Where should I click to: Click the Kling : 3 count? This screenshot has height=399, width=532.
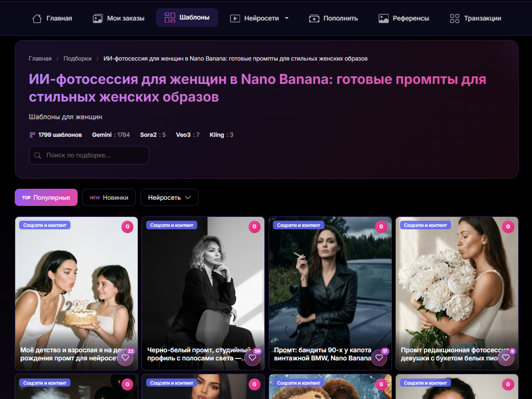pyautogui.click(x=221, y=135)
